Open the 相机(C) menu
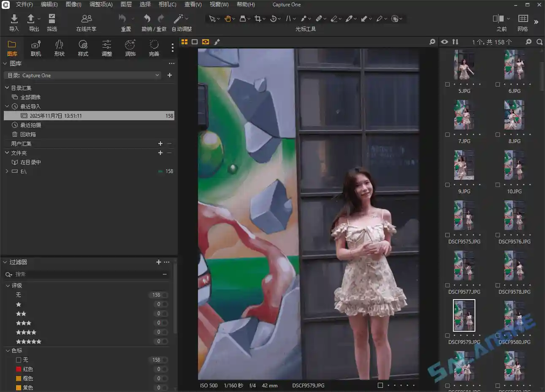The width and height of the screenshot is (545, 392). point(167,5)
